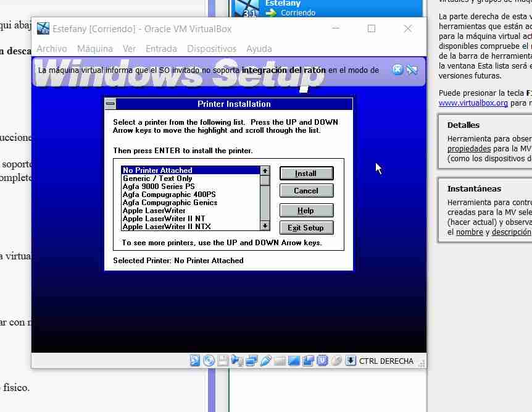Open the Máquina menu
Screen dimensions: 532x412
point(94,48)
